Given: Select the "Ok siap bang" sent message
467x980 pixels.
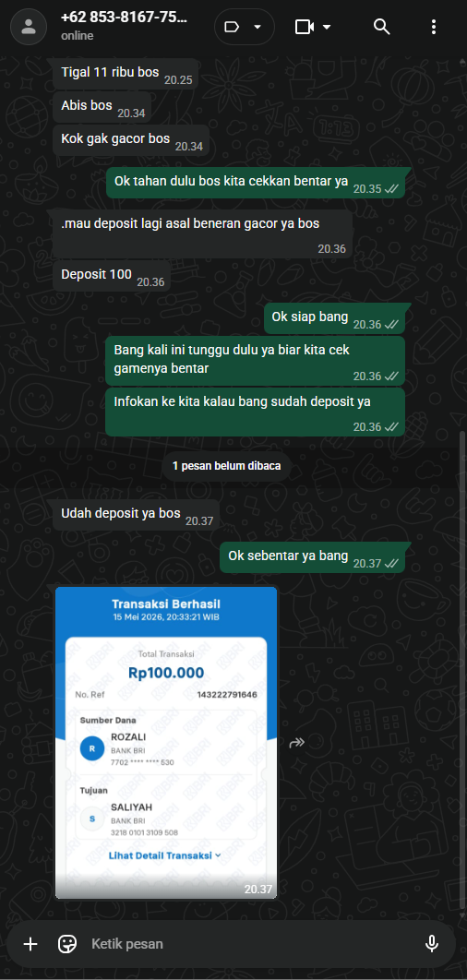Looking at the screenshot, I should coord(334,318).
